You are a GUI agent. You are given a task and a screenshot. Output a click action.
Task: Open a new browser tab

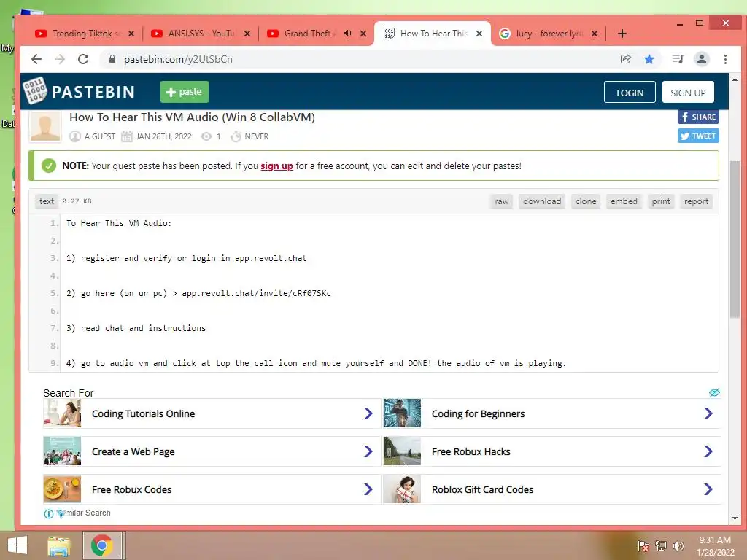622,34
